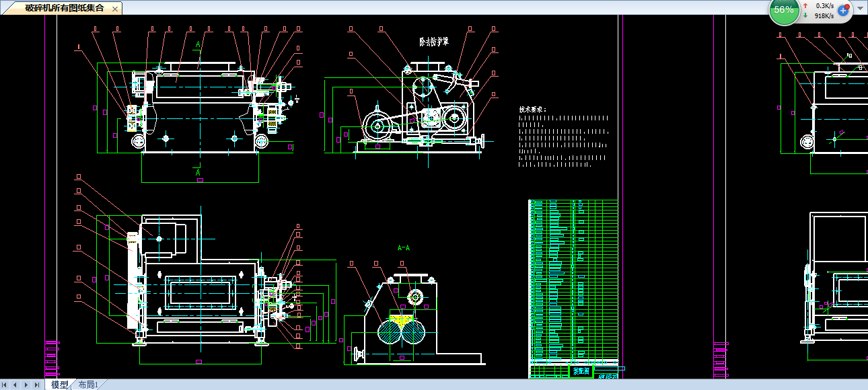Expand the gray dropdown arrow at top right

tap(861, 9)
